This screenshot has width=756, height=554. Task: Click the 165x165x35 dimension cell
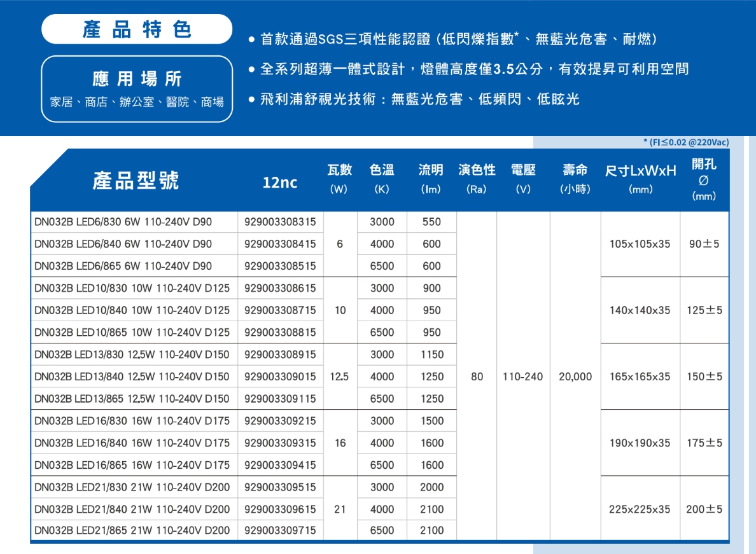pos(640,377)
